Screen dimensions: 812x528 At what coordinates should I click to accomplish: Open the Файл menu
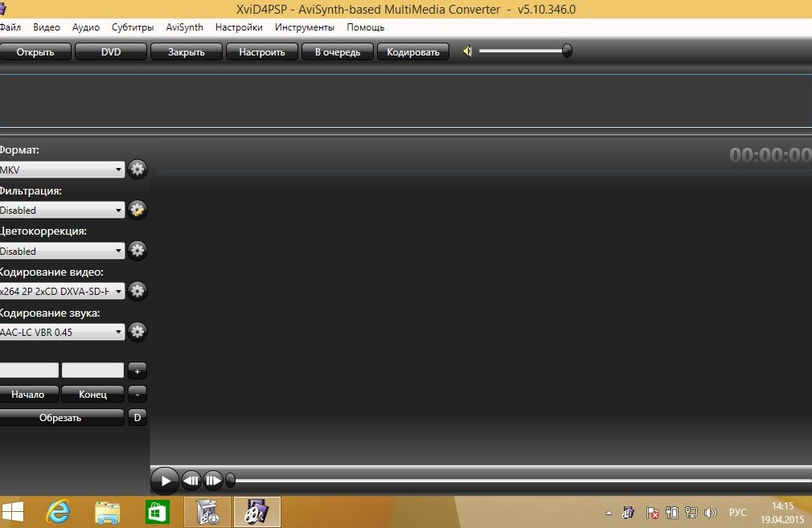click(x=10, y=27)
